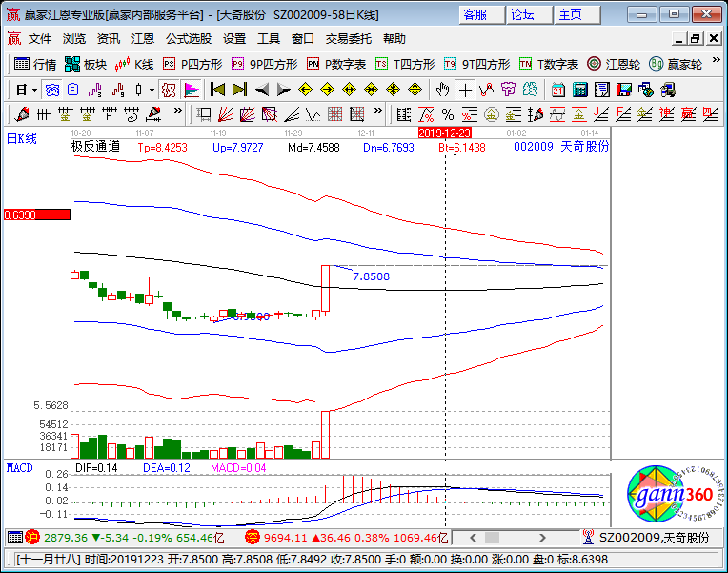Expand drawing toolbar overflow chevron near pen tools
This screenshot has width=728, height=573.
(177, 111)
